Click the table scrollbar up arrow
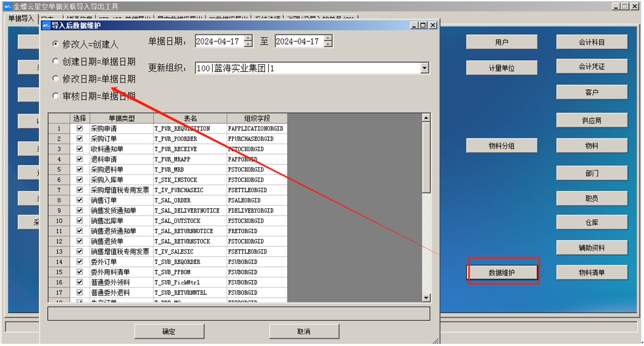644x346 pixels. point(426,118)
